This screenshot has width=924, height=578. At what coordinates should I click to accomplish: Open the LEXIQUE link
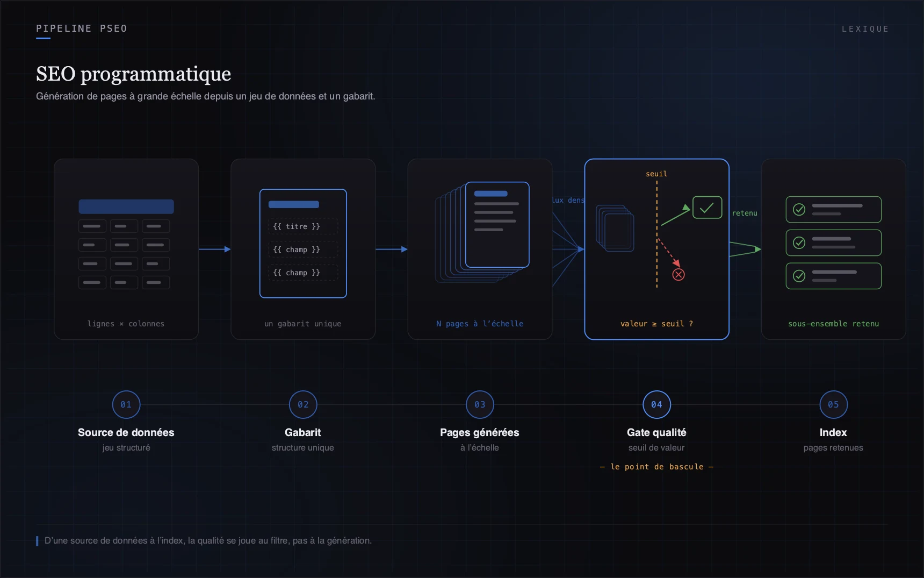pyautogui.click(x=865, y=29)
